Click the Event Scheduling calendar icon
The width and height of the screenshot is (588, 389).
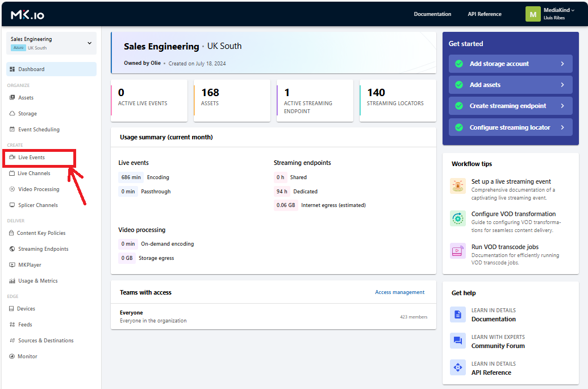click(x=12, y=129)
